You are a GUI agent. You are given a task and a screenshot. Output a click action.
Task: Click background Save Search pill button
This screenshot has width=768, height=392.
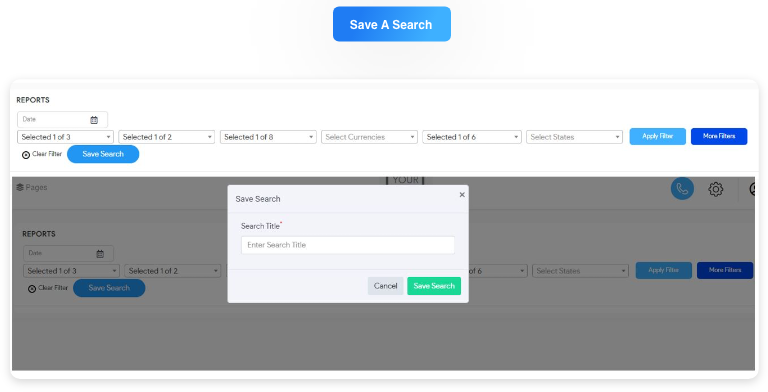point(109,288)
